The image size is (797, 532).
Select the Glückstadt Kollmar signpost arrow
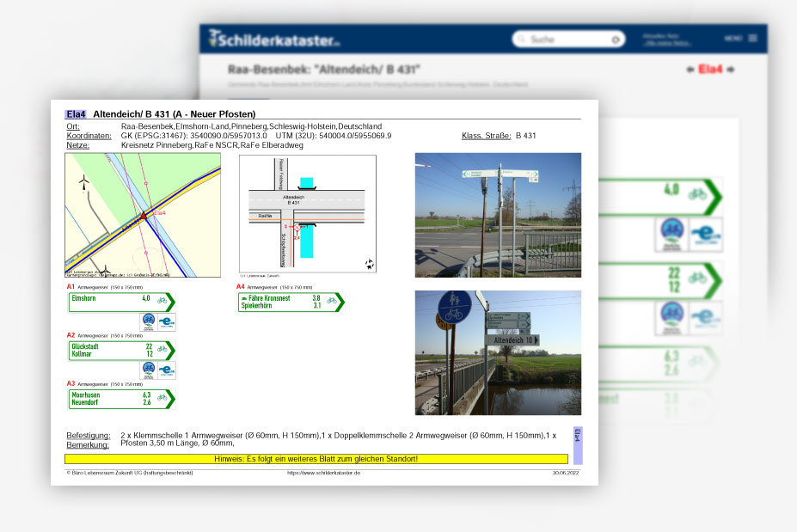121,351
